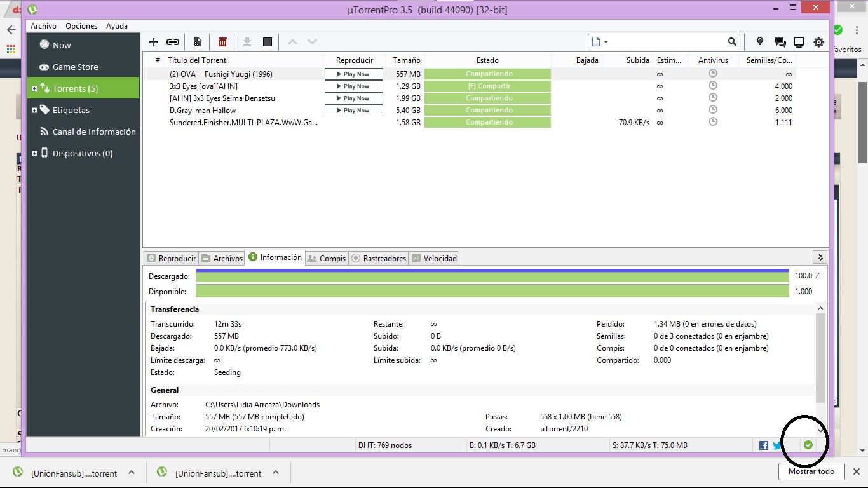Expand the Etiquetas tree node

[x=34, y=110]
